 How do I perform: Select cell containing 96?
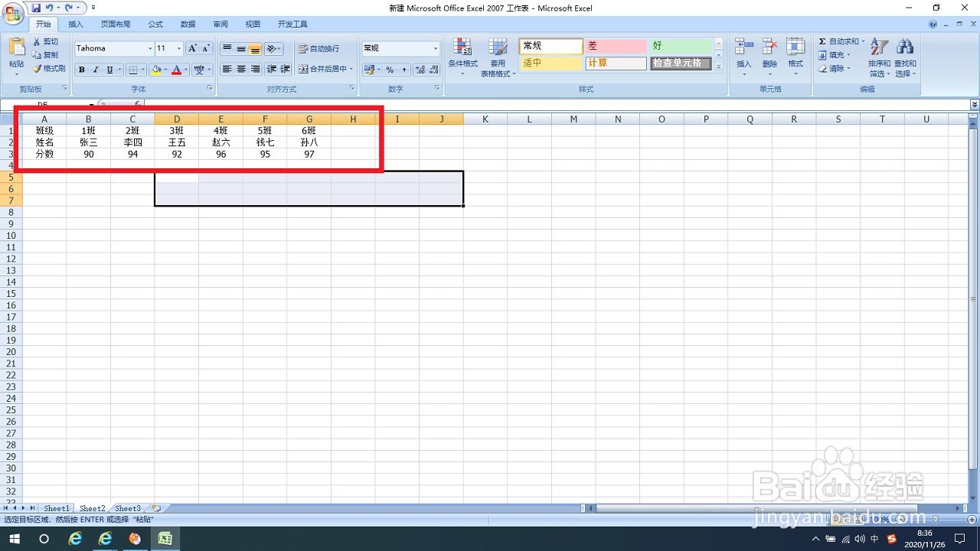click(221, 154)
